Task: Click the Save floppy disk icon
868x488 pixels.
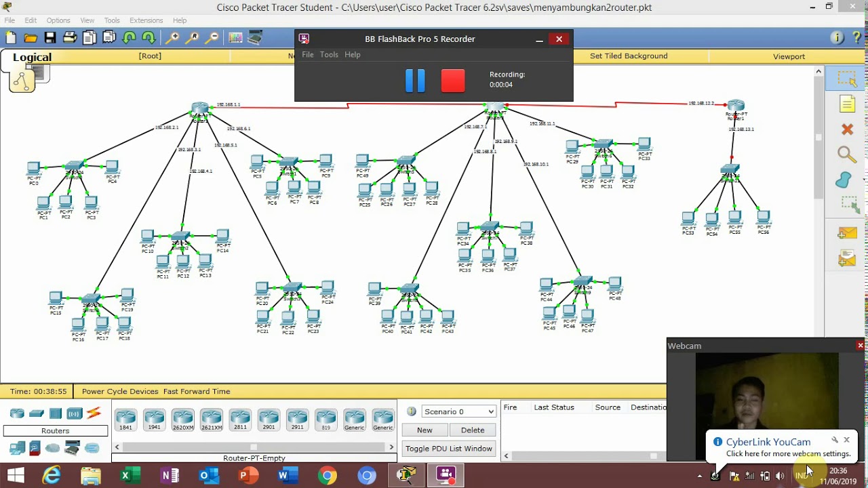Action: pyautogui.click(x=50, y=38)
